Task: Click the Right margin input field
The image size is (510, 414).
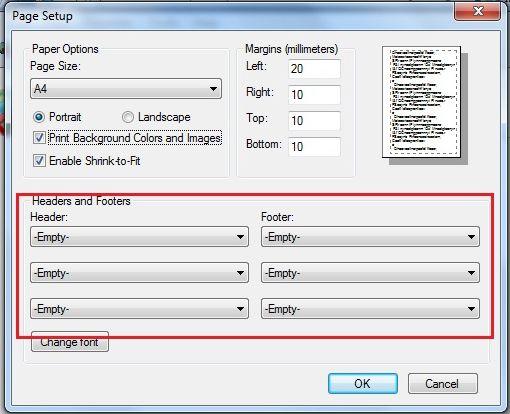Action: point(314,95)
